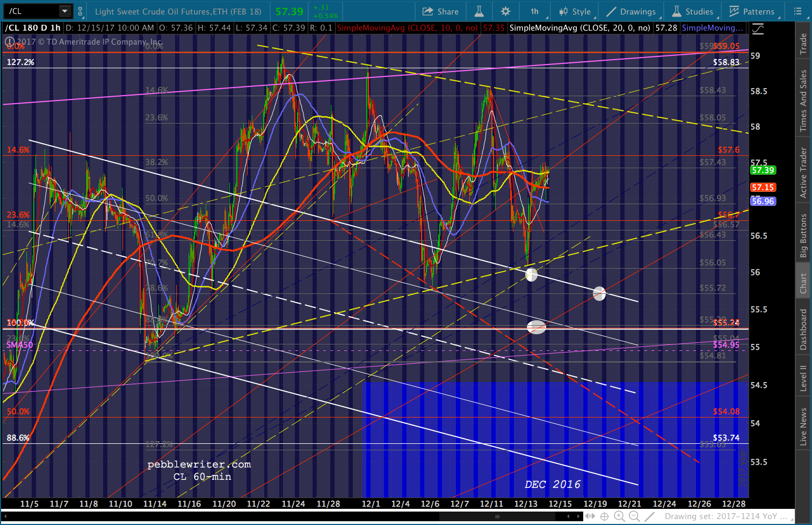
Task: Click the expand time axis icon
Action: 590,516
